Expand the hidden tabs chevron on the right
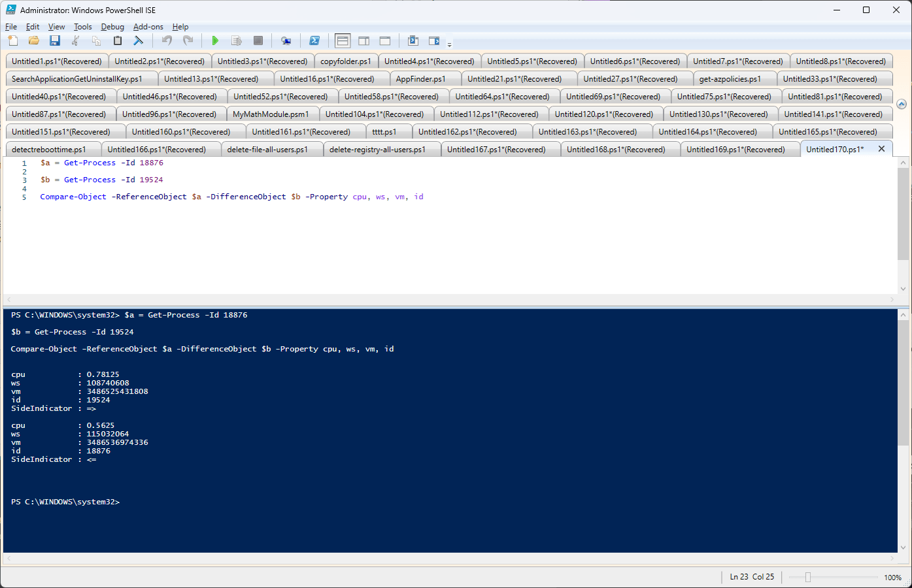The image size is (912, 588). [x=902, y=103]
